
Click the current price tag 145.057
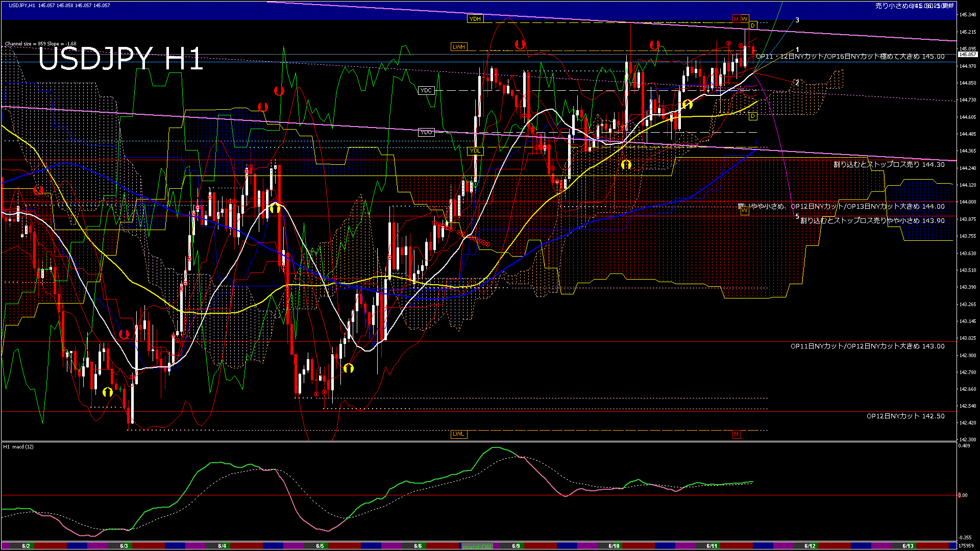point(967,54)
